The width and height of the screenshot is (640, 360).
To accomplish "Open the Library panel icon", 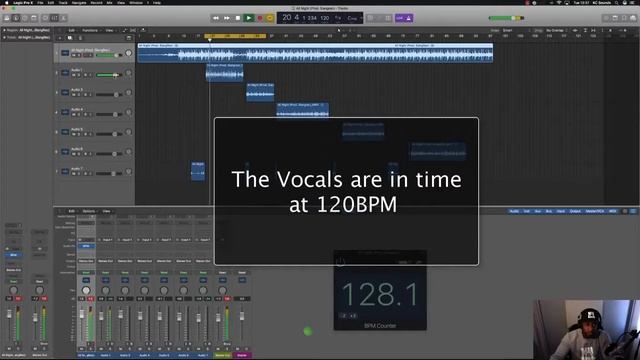I will pyautogui.click(x=7, y=18).
